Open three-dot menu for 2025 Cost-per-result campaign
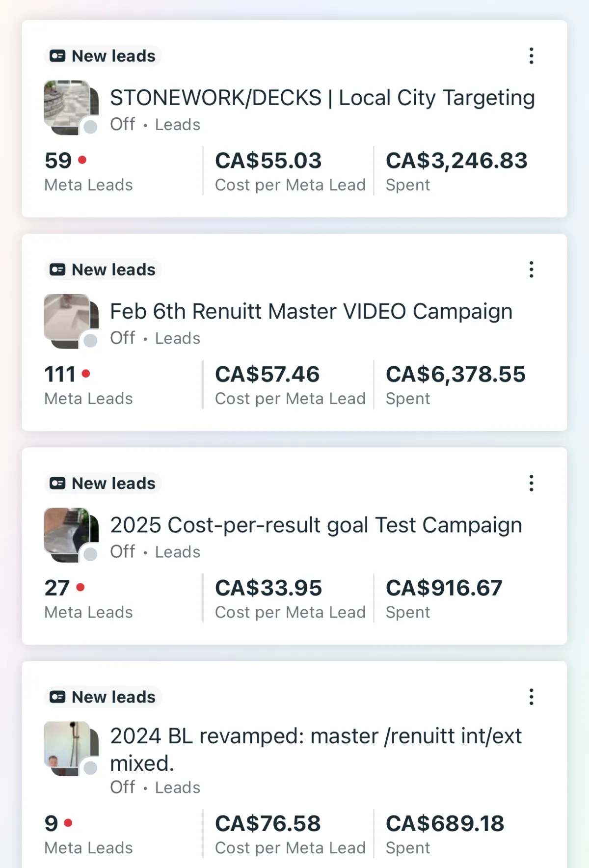589x868 pixels. point(531,483)
